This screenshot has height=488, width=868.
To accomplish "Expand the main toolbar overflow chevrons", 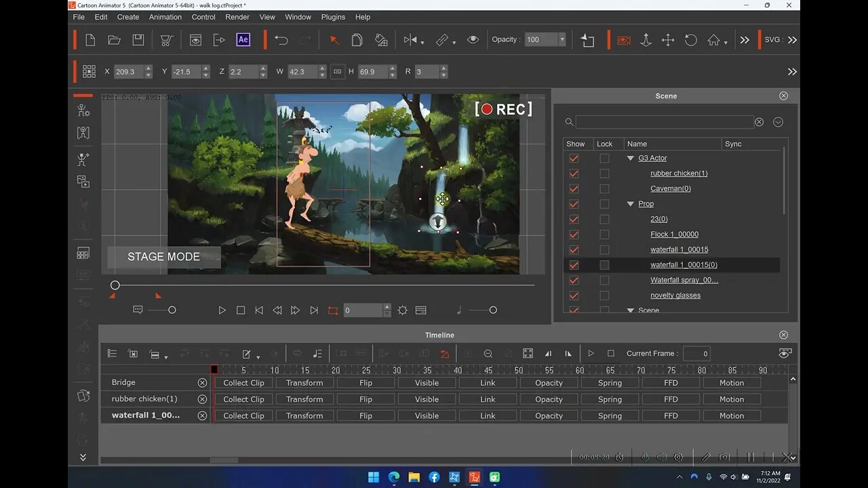I will point(745,40).
